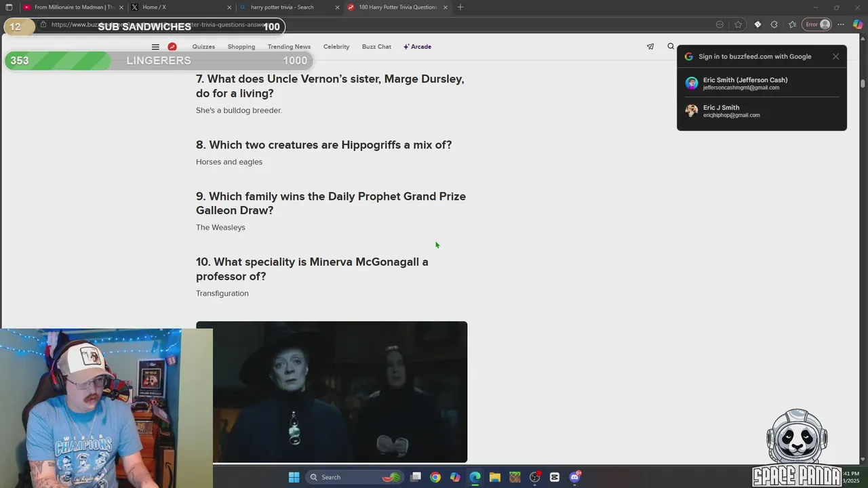Open a new browser tab
868x488 pixels.
point(460,7)
